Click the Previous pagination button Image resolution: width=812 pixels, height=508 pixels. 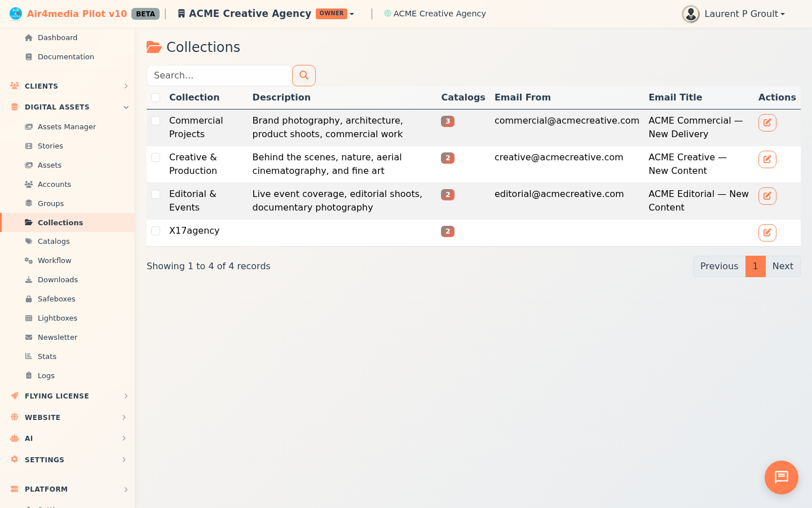coord(719,266)
